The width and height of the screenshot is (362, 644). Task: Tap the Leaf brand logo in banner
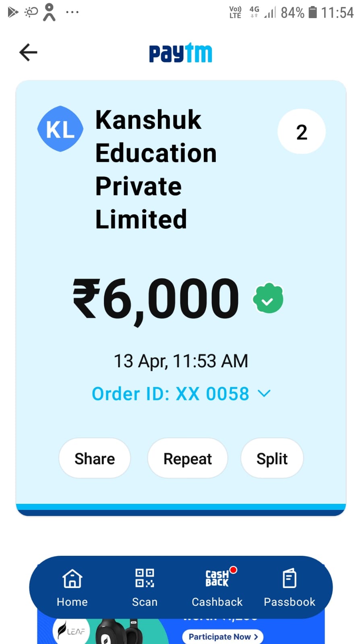coord(70,632)
